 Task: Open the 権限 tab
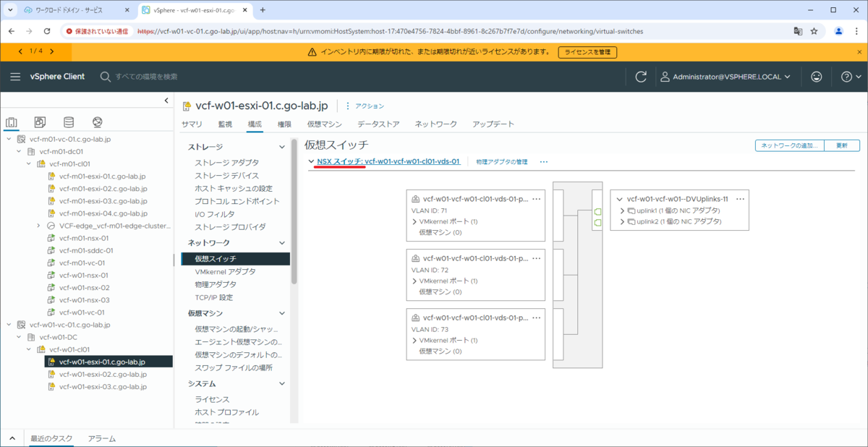click(x=284, y=124)
